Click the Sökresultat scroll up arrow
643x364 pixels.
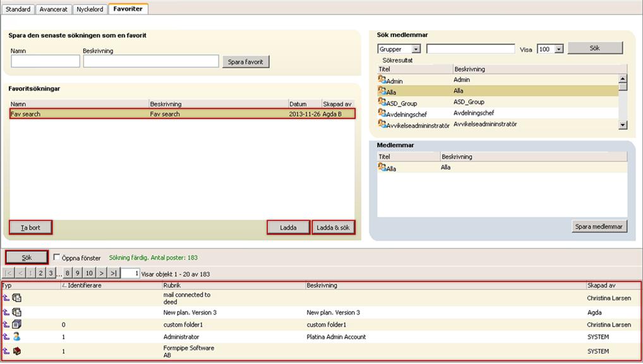[x=623, y=79]
